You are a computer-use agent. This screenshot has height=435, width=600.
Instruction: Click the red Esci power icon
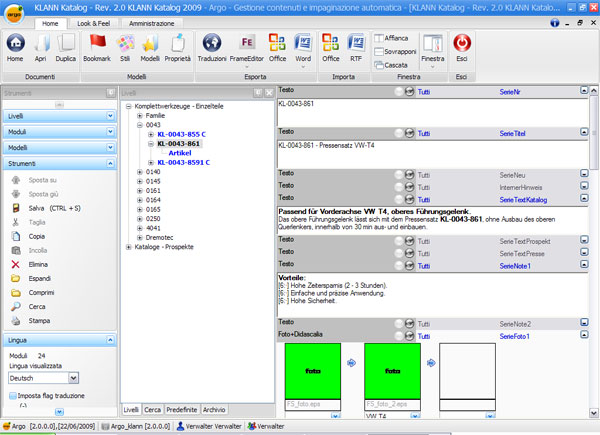(x=462, y=43)
